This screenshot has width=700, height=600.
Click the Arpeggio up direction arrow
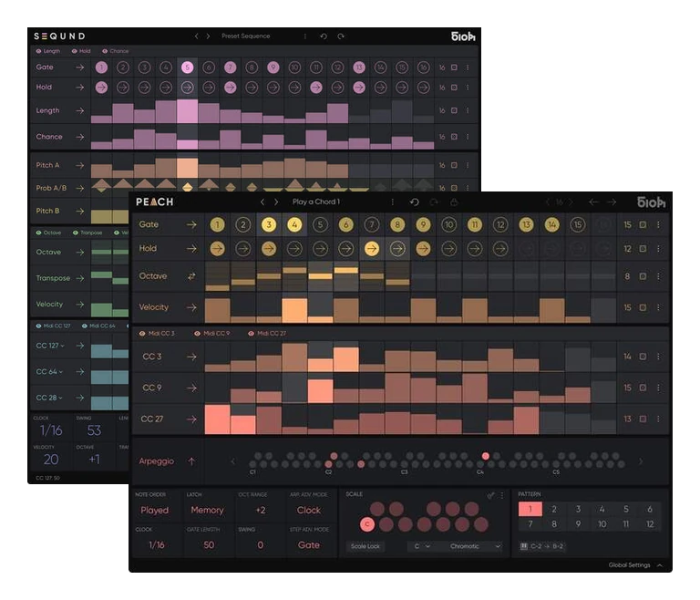[x=191, y=461]
